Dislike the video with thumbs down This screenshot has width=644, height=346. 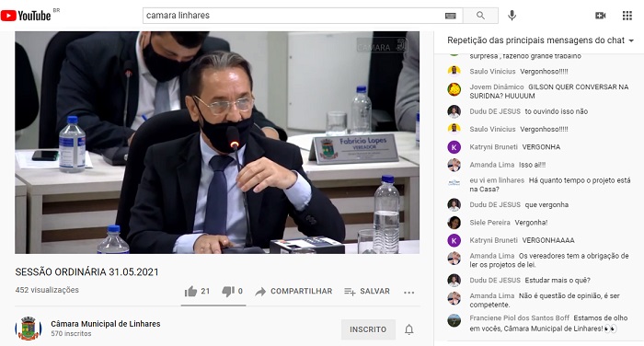coord(233,292)
